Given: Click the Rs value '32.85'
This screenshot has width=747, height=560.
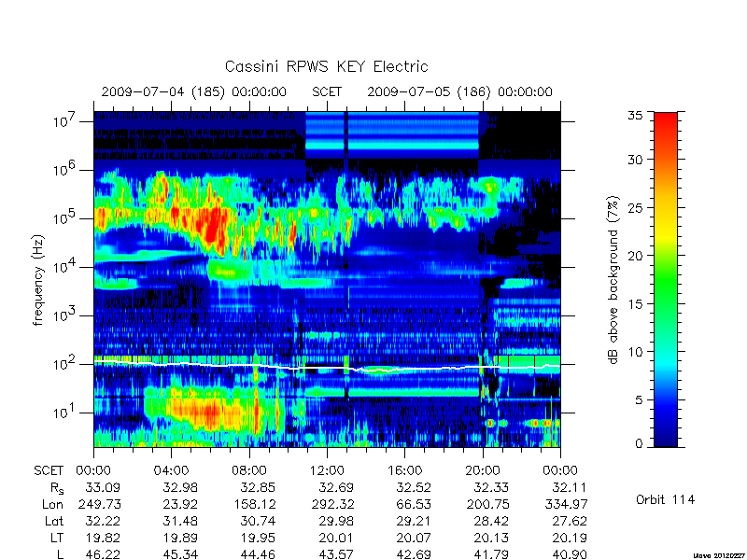Looking at the screenshot, I should (x=258, y=487).
